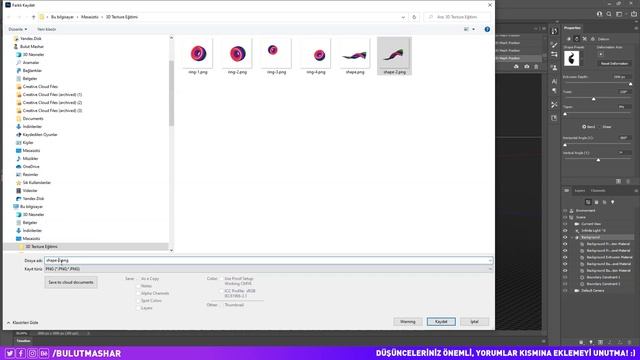Image resolution: width=640 pixels, height=360 pixels.
Task: Open the Düzenle dropdown menu
Action: click(x=18, y=29)
